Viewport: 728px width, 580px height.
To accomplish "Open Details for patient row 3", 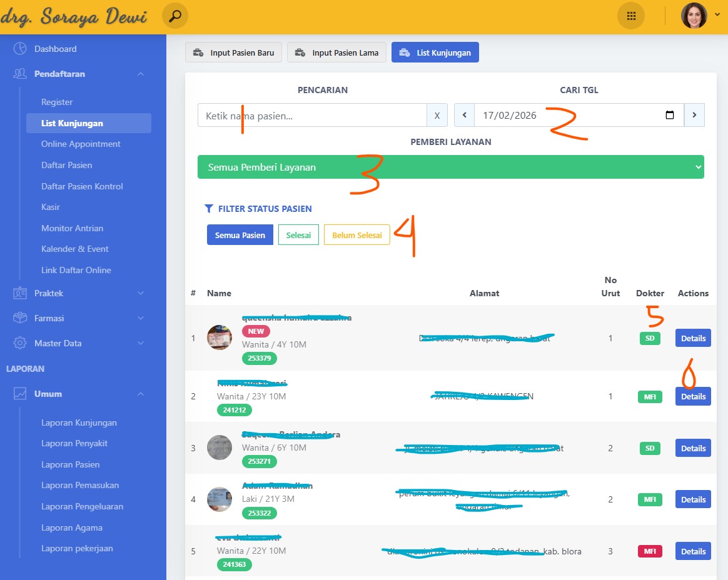I will pyautogui.click(x=692, y=448).
